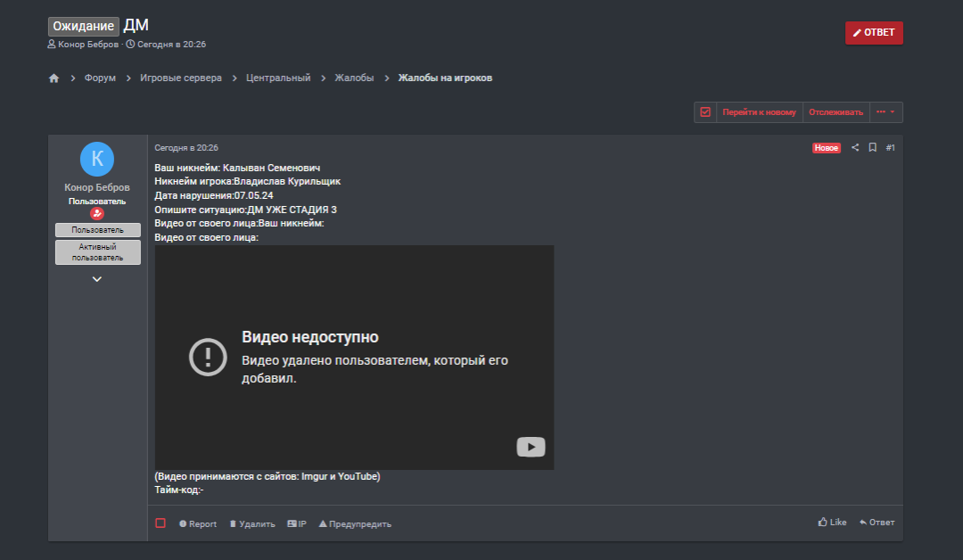The height and width of the screenshot is (560, 963).
Task: Warn user via Предупредить
Action: tap(355, 523)
